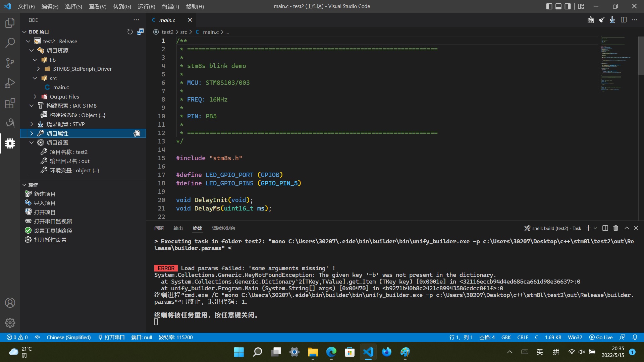This screenshot has height=362, width=644.
Task: Click the GBK encoding in status bar
Action: [506, 337]
